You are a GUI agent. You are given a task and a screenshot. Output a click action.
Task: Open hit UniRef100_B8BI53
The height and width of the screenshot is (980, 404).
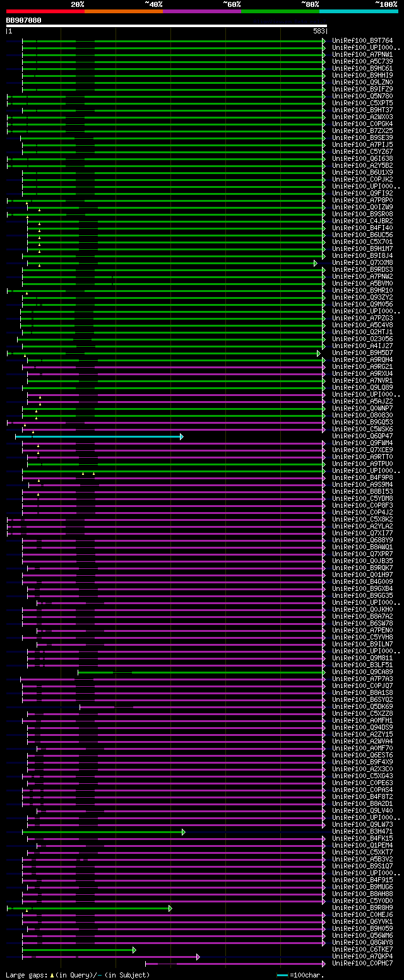pos(362,492)
